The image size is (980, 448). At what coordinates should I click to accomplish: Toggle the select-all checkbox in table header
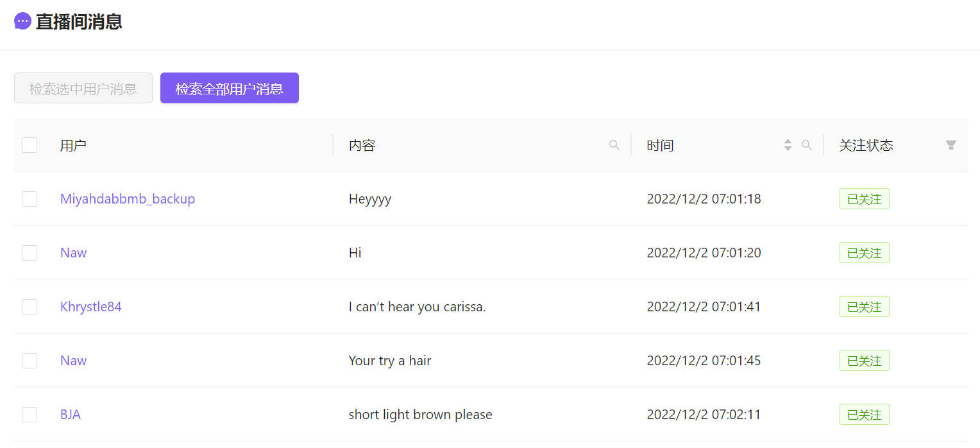[30, 145]
